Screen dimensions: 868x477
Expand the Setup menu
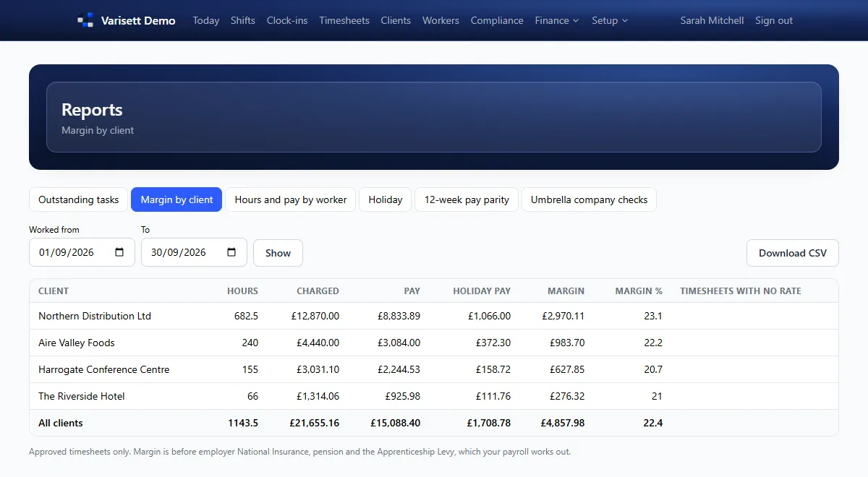coord(610,20)
